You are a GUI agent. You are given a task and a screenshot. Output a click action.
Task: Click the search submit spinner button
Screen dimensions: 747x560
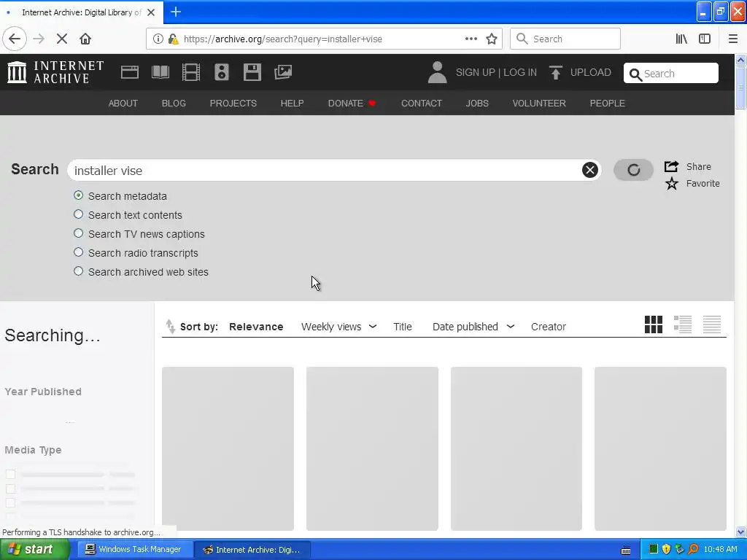[x=633, y=170]
